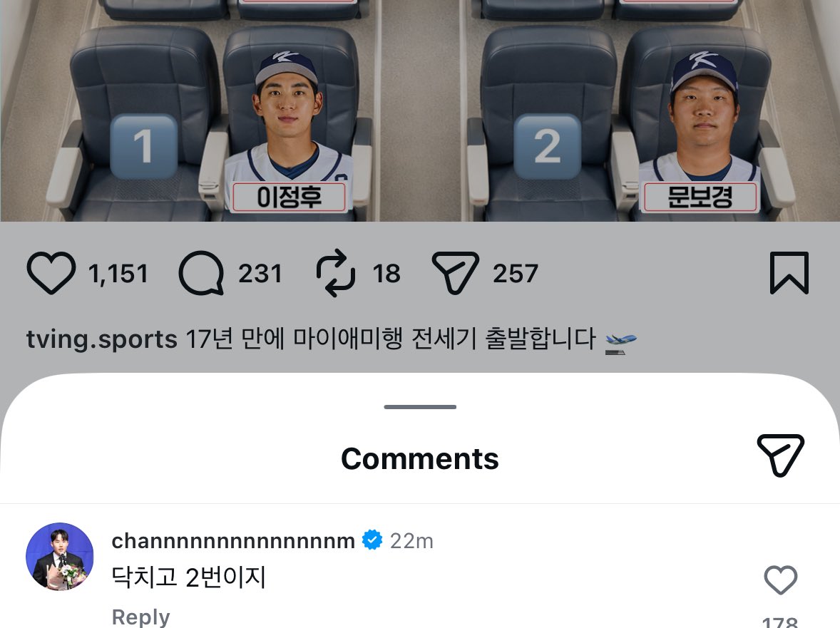The image size is (840, 628).
Task: Like the comment by channnnnnnnnnnnnnm
Action: pos(781,580)
